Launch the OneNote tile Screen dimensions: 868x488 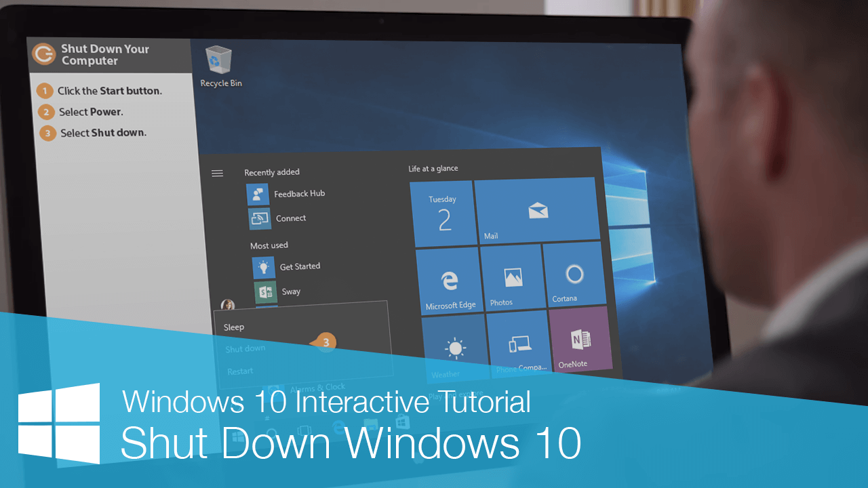click(x=580, y=339)
